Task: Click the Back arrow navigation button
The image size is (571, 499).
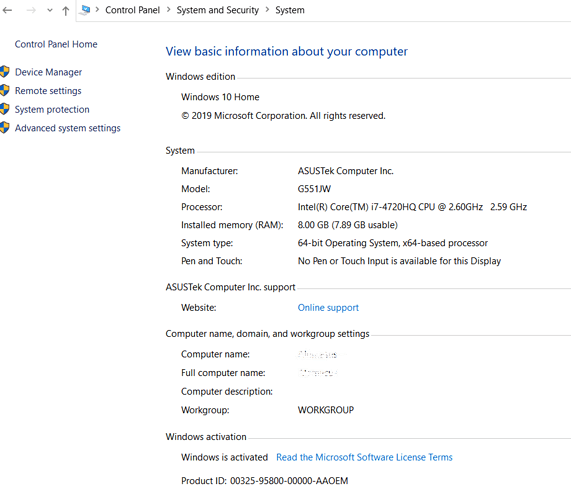Action: (x=7, y=10)
